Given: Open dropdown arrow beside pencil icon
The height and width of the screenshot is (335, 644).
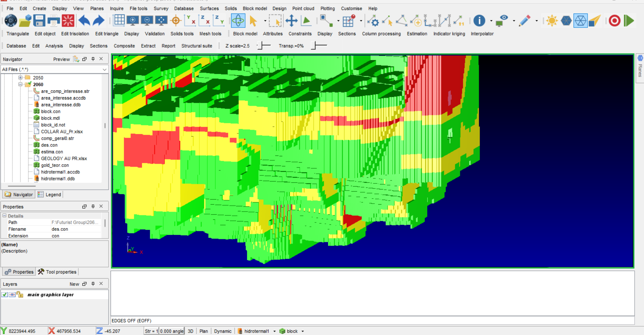Looking at the screenshot, I should [536, 21].
